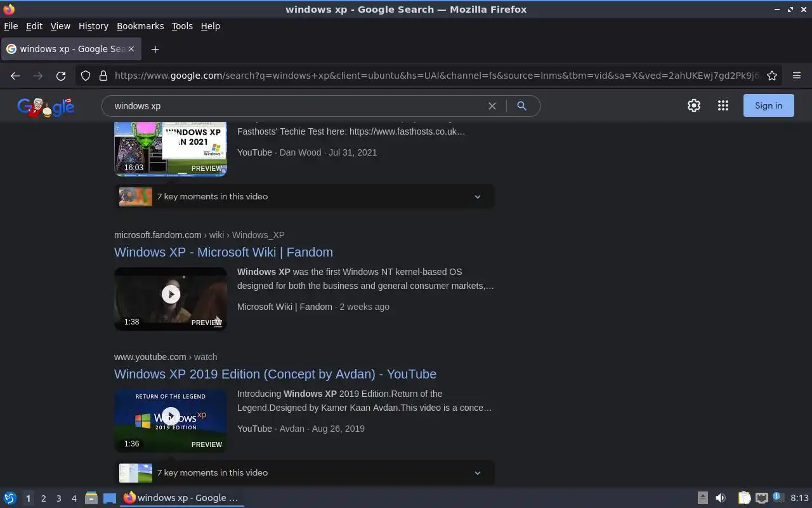Play the Windows XP 2019 Edition thumbnail
This screenshot has width=812, height=508.
tap(171, 420)
